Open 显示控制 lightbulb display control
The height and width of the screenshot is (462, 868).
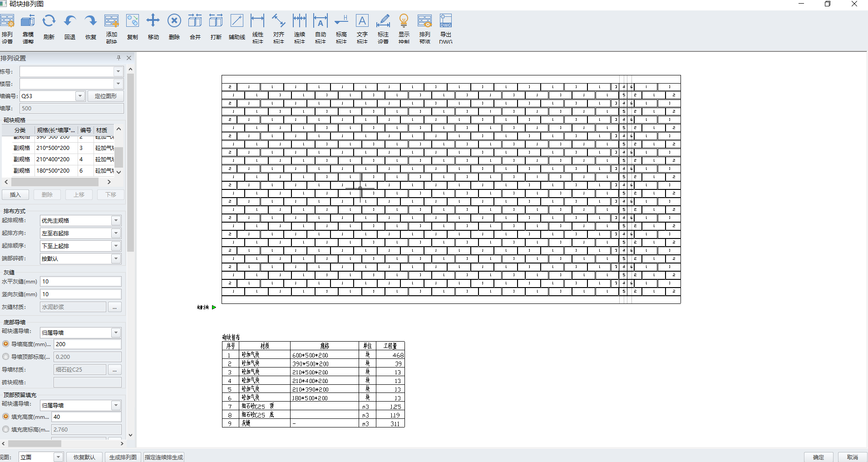[404, 29]
